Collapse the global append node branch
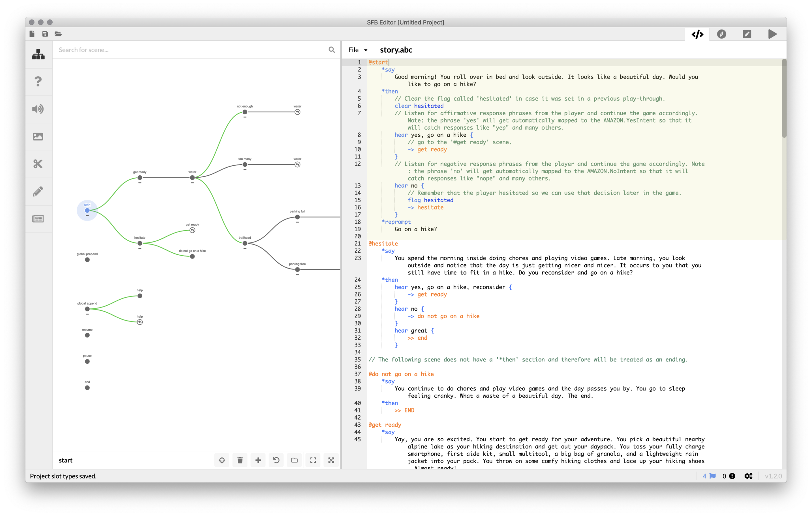This screenshot has height=516, width=812. click(x=87, y=314)
